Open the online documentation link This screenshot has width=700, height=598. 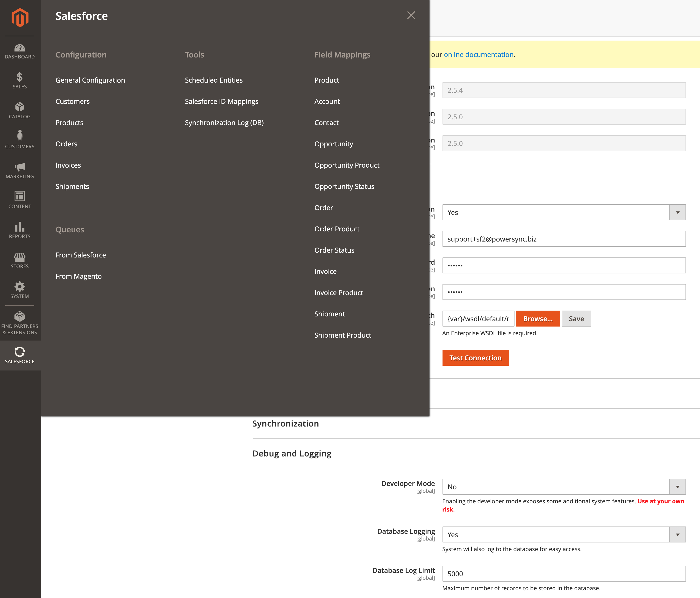click(478, 54)
